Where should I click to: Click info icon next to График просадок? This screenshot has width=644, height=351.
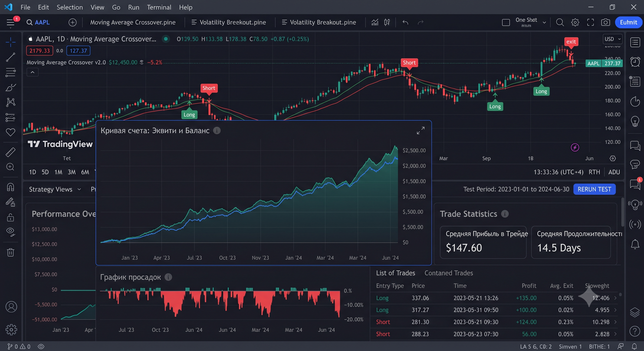click(x=168, y=277)
